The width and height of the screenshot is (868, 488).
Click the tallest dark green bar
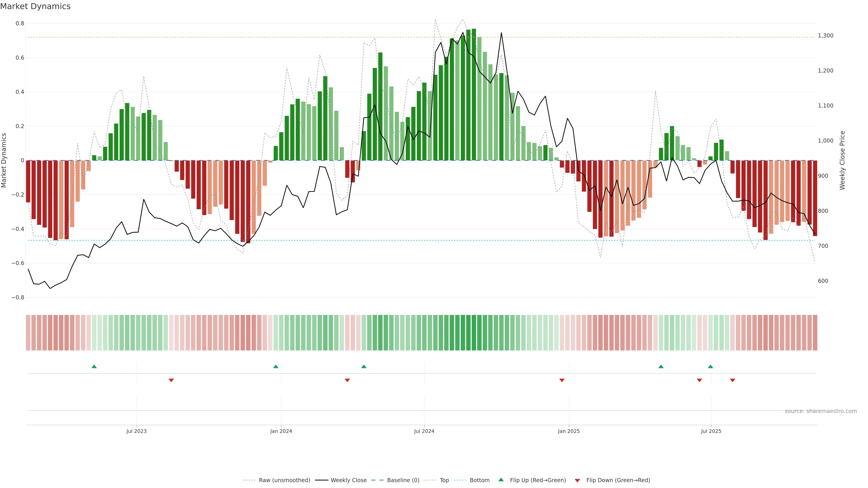(474, 94)
